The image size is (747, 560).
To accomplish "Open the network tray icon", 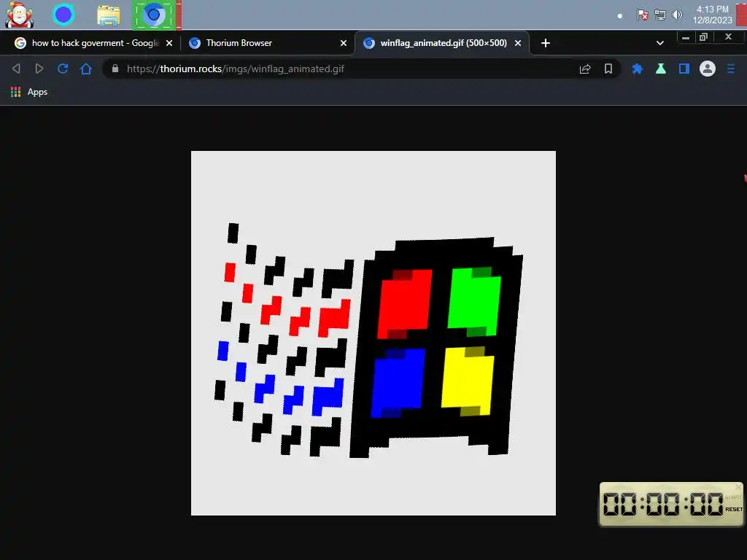I will pos(659,15).
